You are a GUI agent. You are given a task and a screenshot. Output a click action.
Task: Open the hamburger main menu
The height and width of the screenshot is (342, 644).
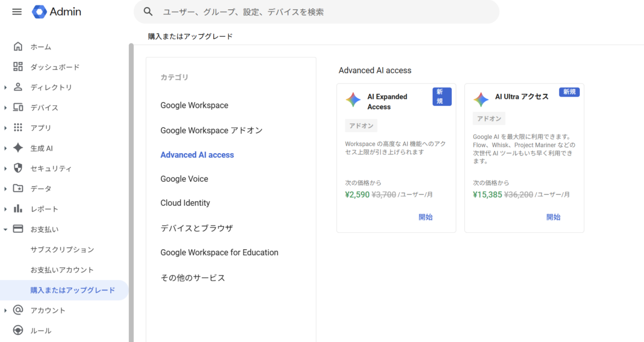coord(17,11)
